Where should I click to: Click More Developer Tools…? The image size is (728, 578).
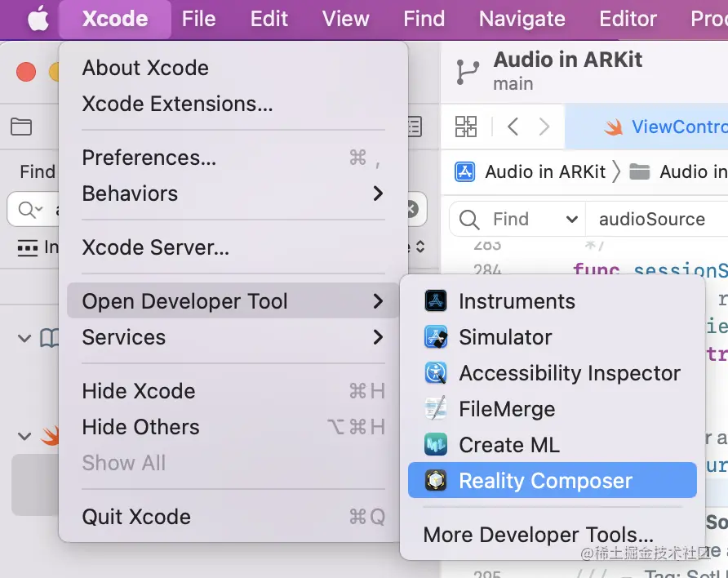click(538, 535)
